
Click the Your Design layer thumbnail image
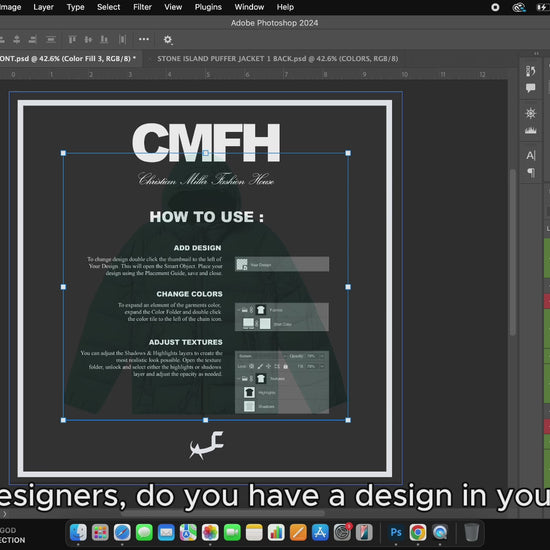242,264
